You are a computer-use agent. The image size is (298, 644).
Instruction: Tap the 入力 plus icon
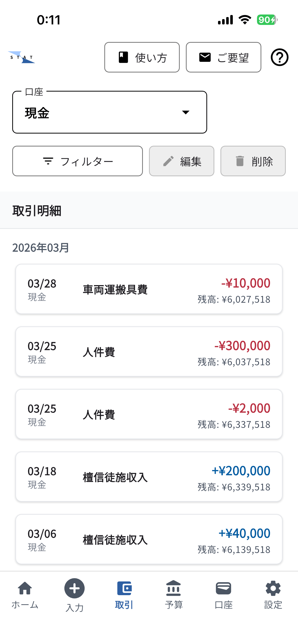[74, 589]
